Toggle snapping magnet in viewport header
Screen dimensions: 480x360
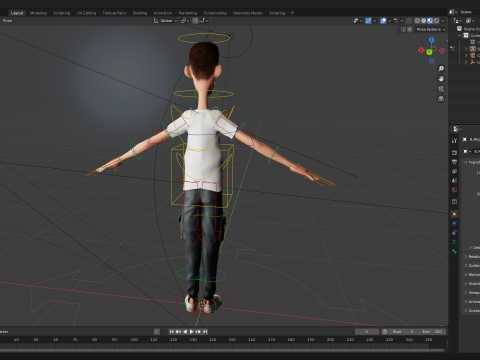point(195,21)
